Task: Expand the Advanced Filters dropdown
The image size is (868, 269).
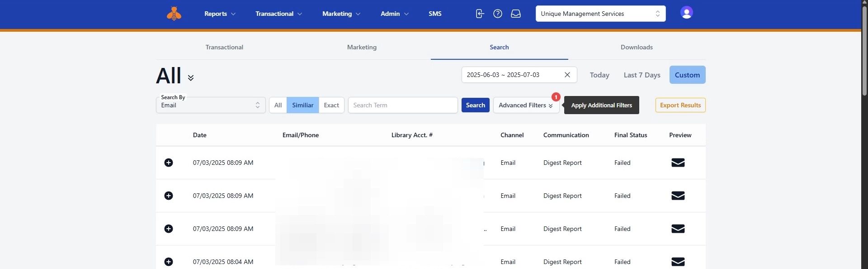Action: tap(526, 105)
